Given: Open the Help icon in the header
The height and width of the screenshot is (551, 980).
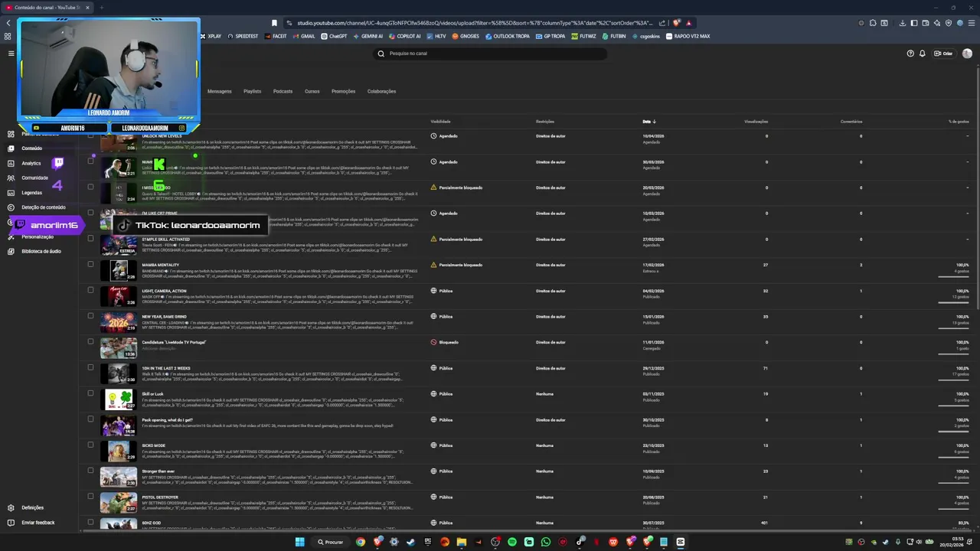Looking at the screenshot, I should click(910, 54).
